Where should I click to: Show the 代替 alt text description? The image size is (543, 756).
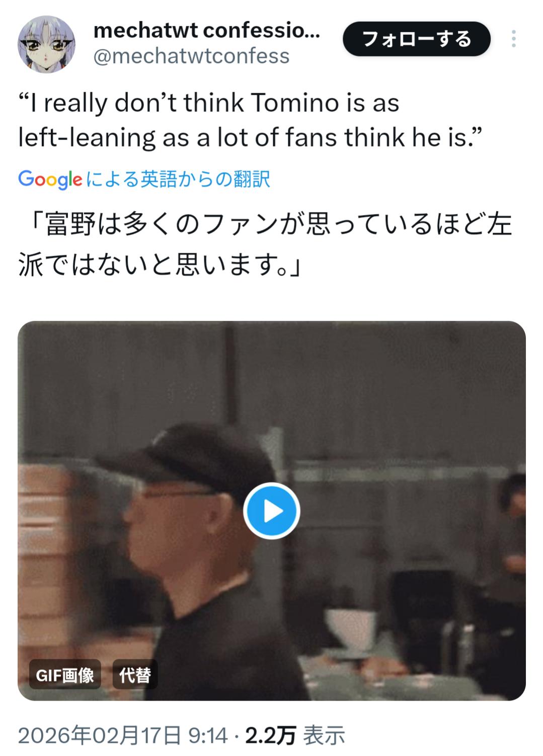click(x=135, y=674)
